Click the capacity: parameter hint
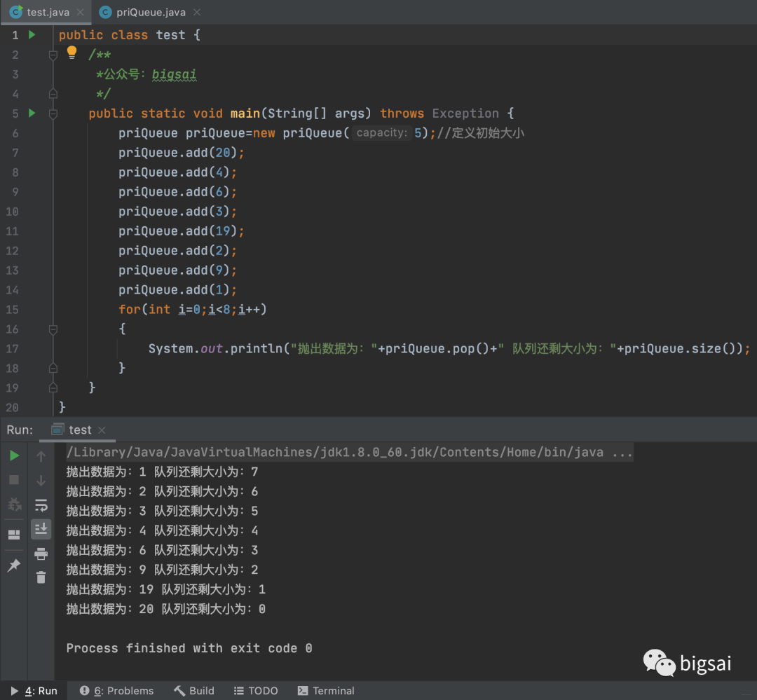 [x=382, y=132]
